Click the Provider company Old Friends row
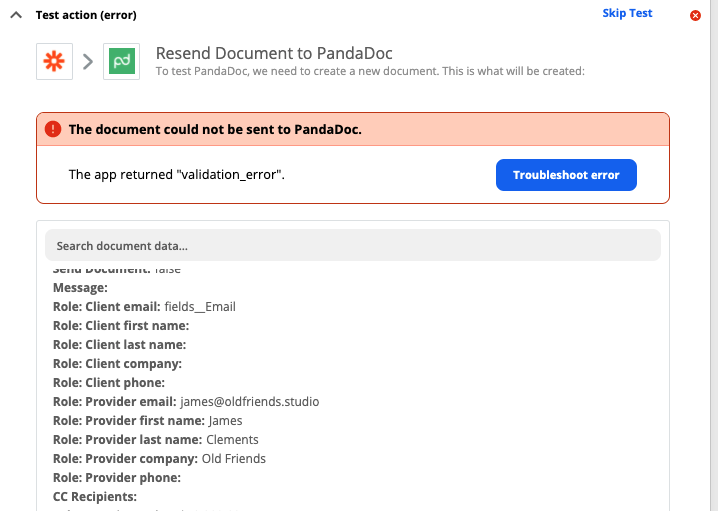 (159, 459)
